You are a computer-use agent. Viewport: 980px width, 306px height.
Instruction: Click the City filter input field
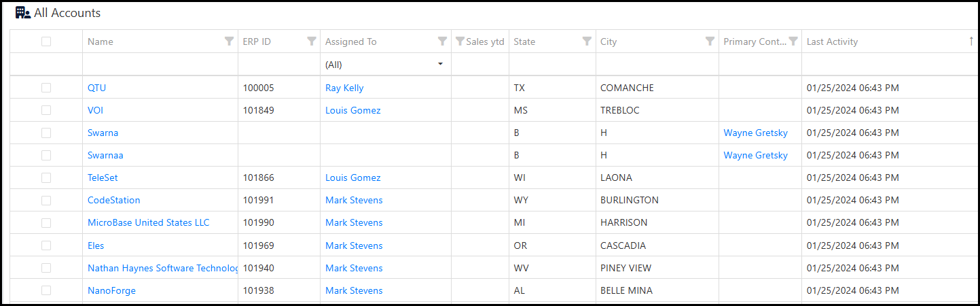click(657, 65)
